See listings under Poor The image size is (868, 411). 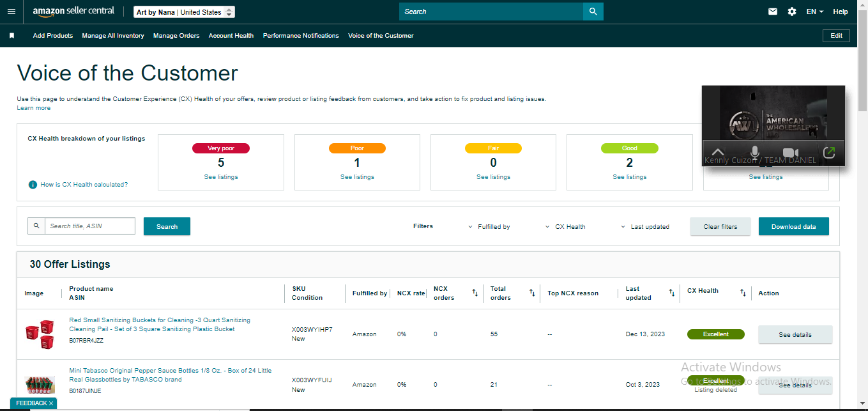(357, 177)
